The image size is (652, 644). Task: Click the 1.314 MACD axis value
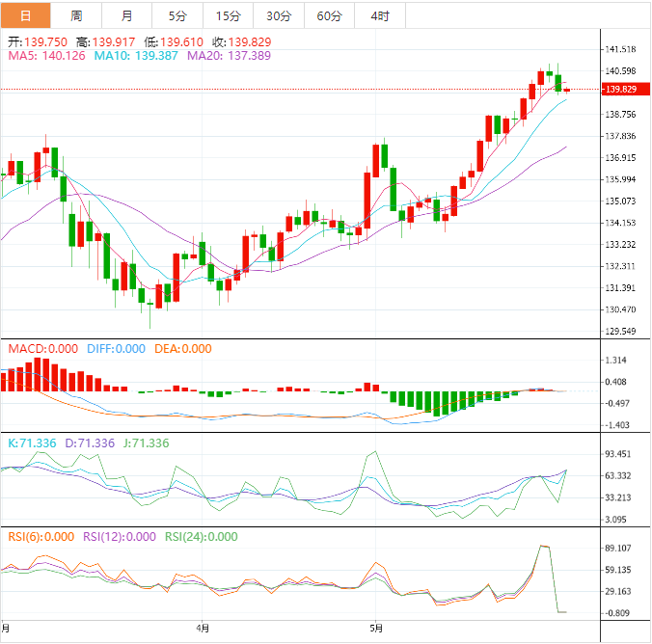(x=615, y=360)
